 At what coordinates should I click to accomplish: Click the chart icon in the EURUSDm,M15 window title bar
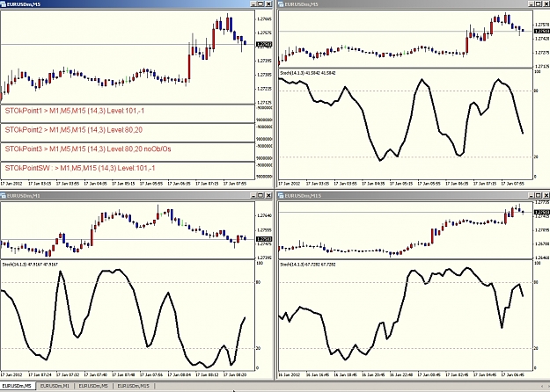[282, 195]
